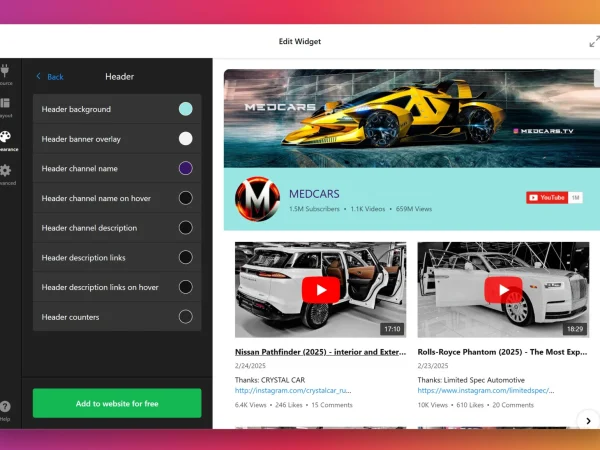Pick the Header channel name swatch

(186, 168)
